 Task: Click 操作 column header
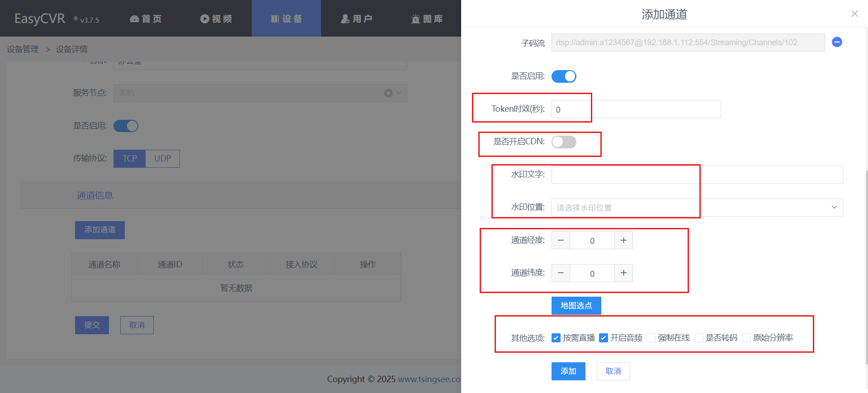click(368, 264)
